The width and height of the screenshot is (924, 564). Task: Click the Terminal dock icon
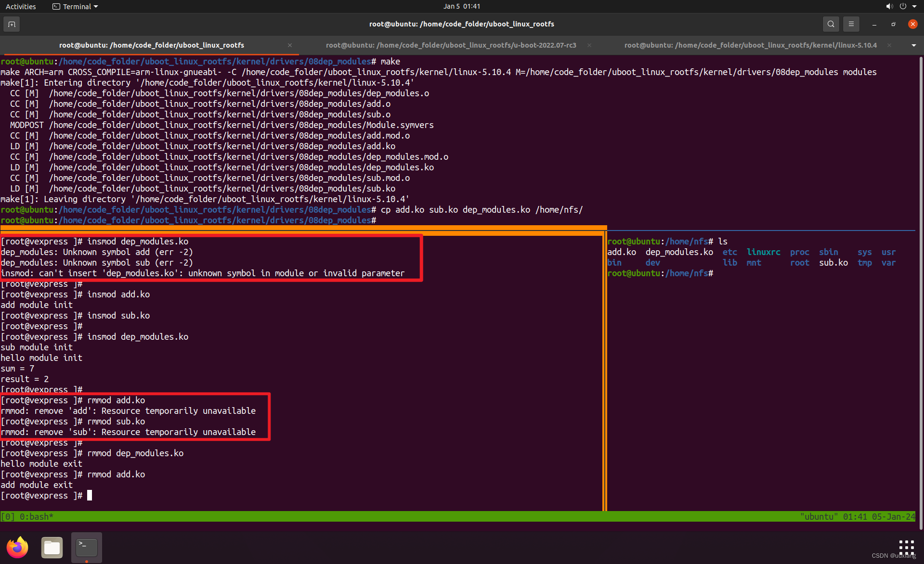click(x=87, y=547)
